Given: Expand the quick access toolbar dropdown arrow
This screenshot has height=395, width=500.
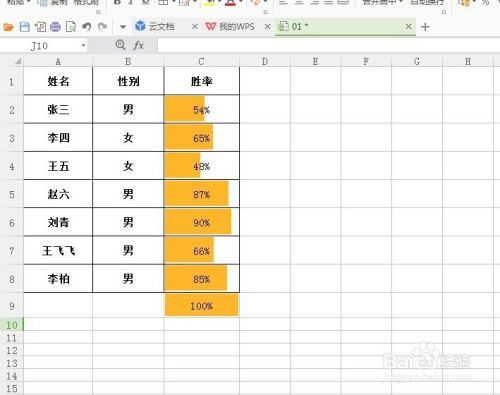Looking at the screenshot, I should point(123,27).
